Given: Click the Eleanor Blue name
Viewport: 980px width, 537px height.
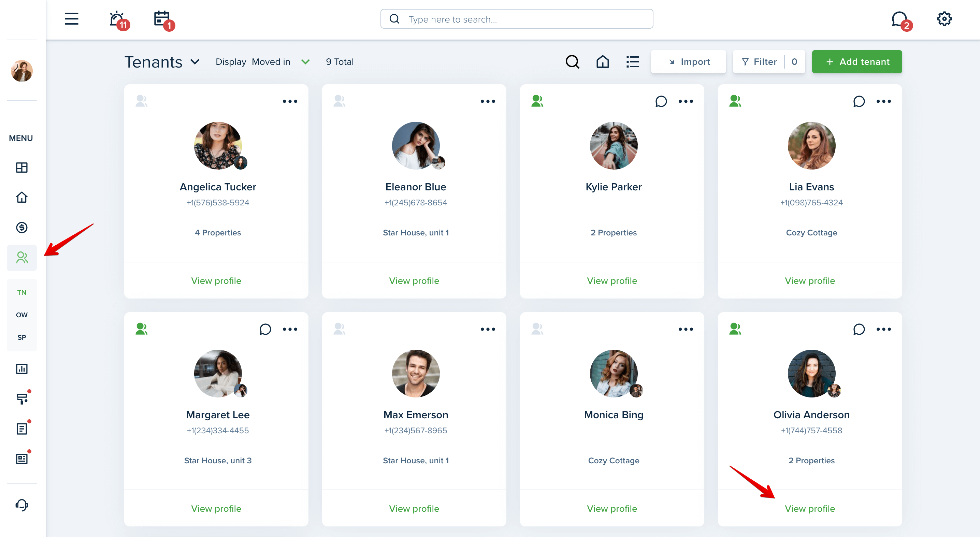Looking at the screenshot, I should pos(415,187).
